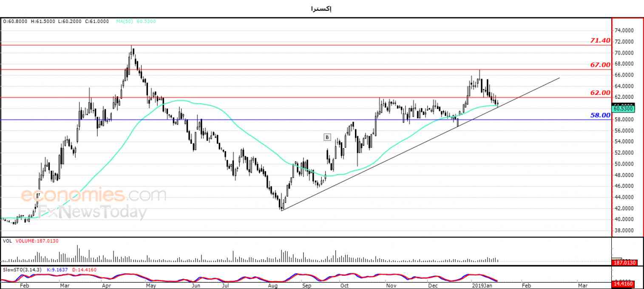The image size is (644, 289).
Task: Click the stochastic D:14.4160 value
Action: 84,269
